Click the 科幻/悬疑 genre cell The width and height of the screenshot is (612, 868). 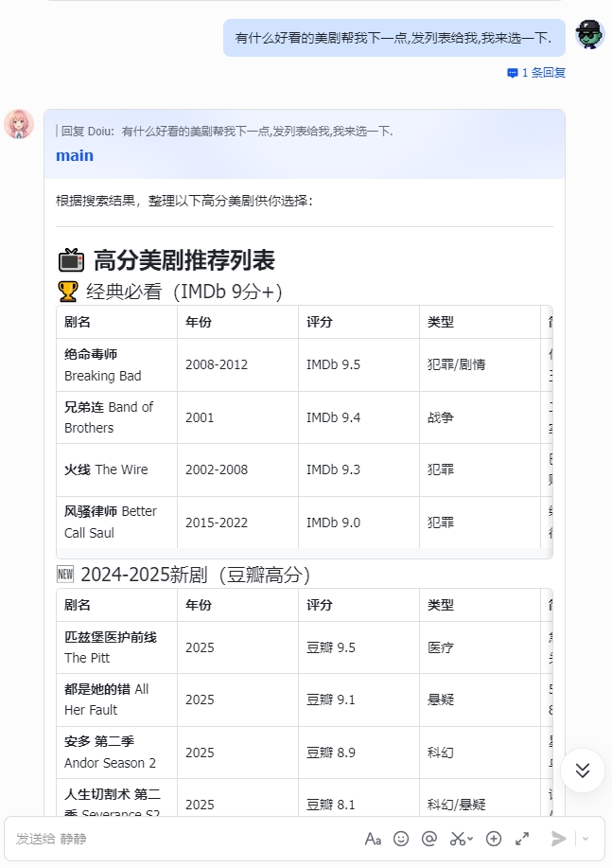[x=480, y=798]
